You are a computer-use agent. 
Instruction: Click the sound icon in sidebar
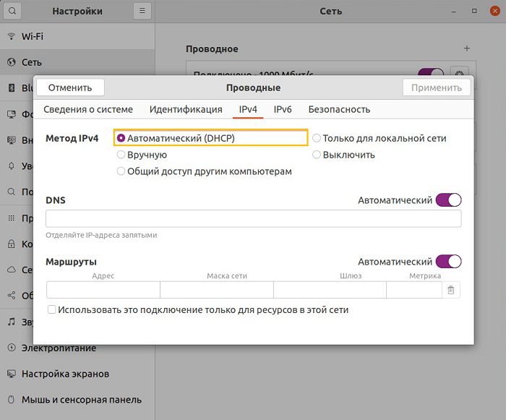pyautogui.click(x=12, y=322)
